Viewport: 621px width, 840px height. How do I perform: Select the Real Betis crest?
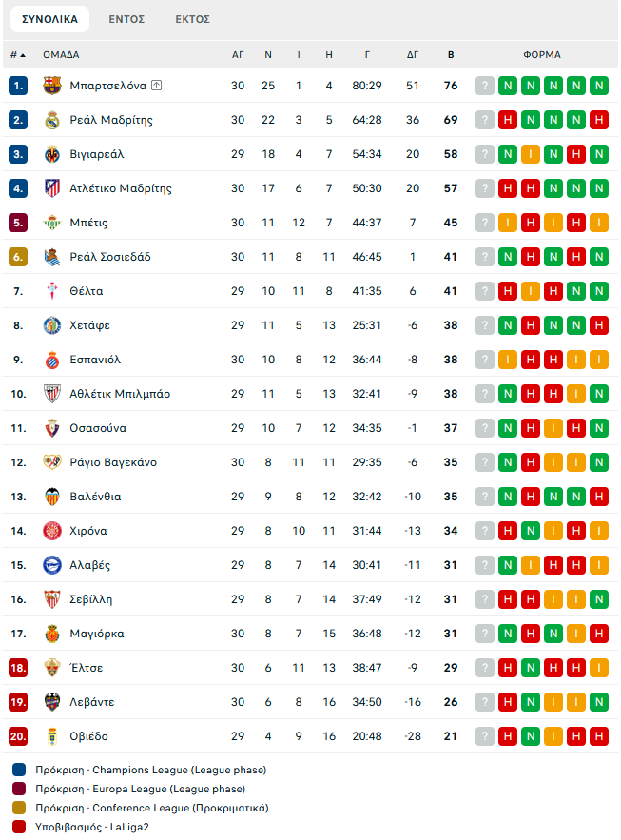click(52, 223)
